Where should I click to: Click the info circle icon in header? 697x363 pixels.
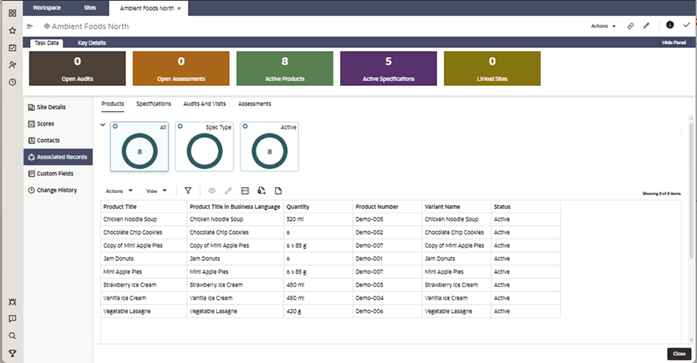670,25
